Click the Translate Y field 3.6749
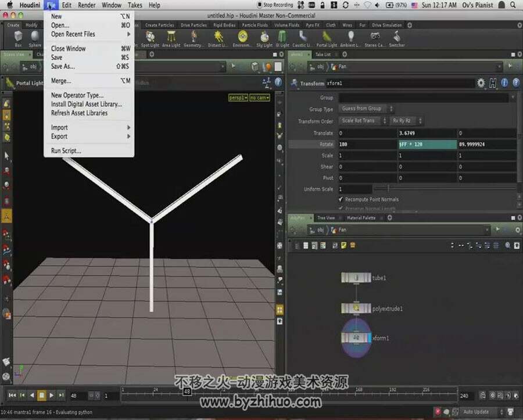The height and width of the screenshot is (420, 523). 427,133
